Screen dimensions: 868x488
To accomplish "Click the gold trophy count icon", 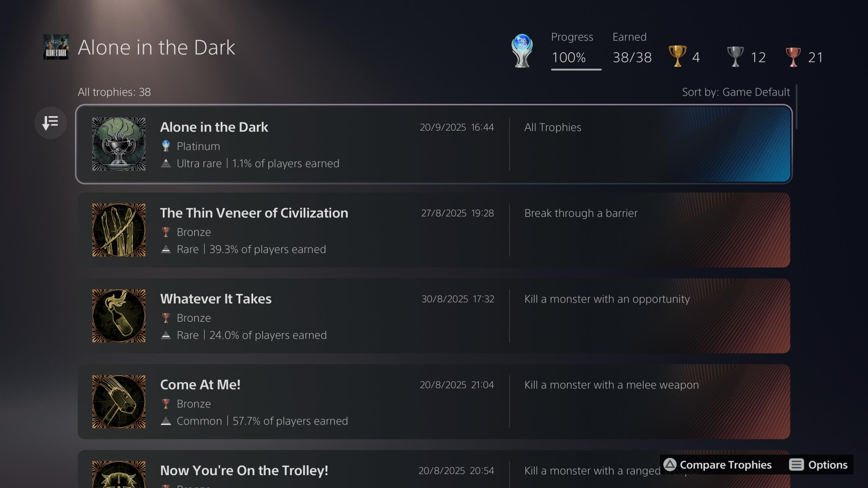I will click(677, 56).
